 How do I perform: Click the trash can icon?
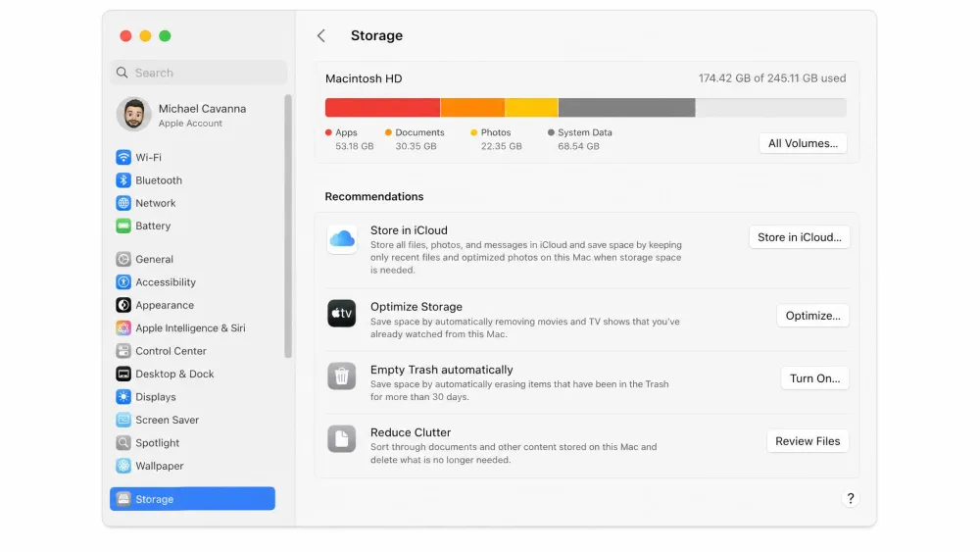342,376
